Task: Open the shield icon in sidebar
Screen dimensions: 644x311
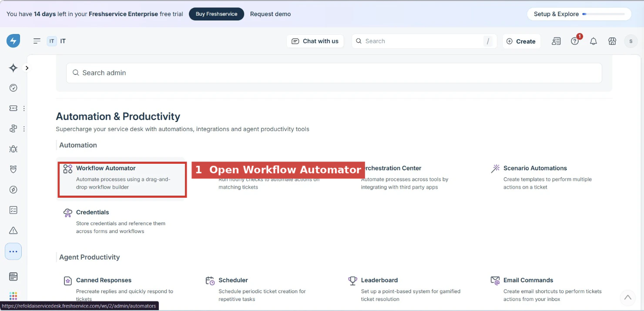Action: [13, 169]
